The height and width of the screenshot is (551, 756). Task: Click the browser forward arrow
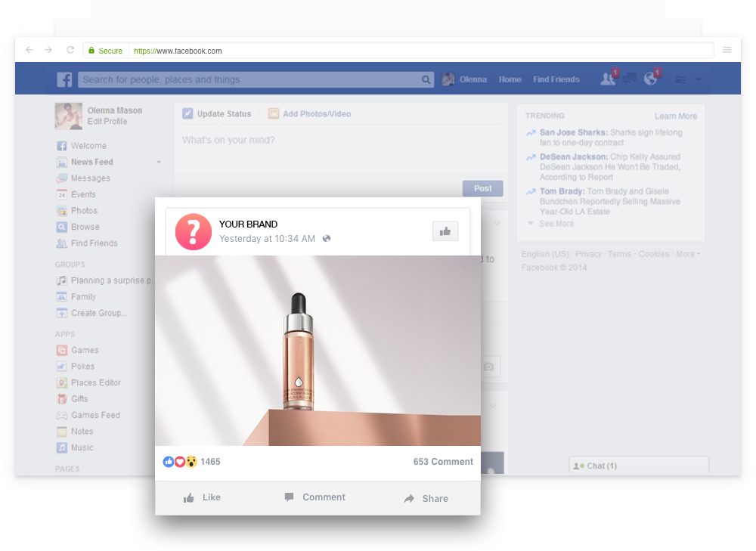pos(48,50)
